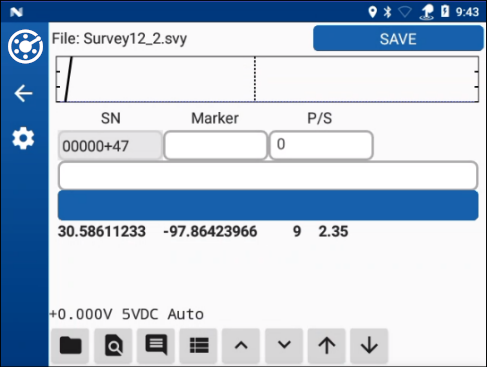487x367 pixels.
Task: Click the battery charging status icon
Action: click(445, 11)
